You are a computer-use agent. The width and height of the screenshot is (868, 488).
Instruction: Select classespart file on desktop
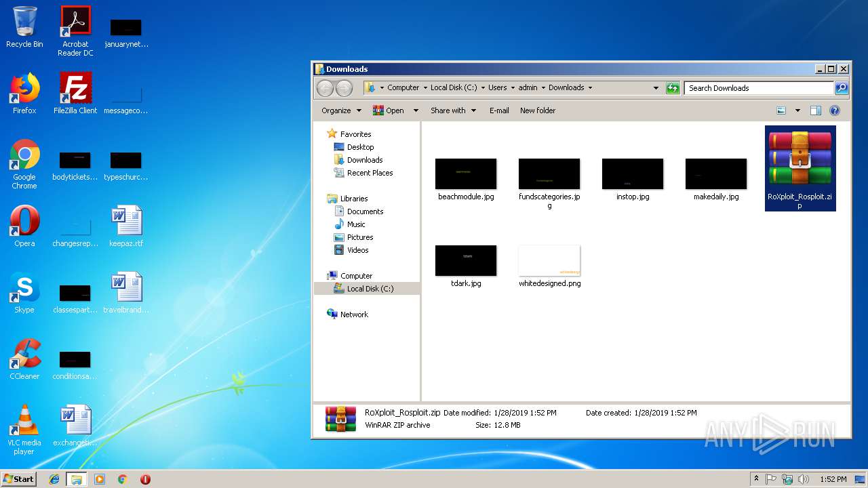[x=75, y=298]
